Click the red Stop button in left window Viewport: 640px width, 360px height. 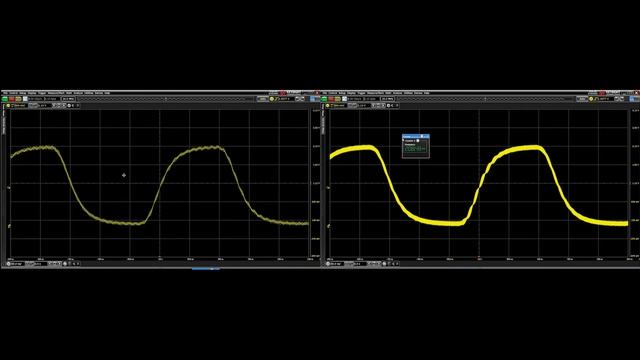pyautogui.click(x=11, y=99)
